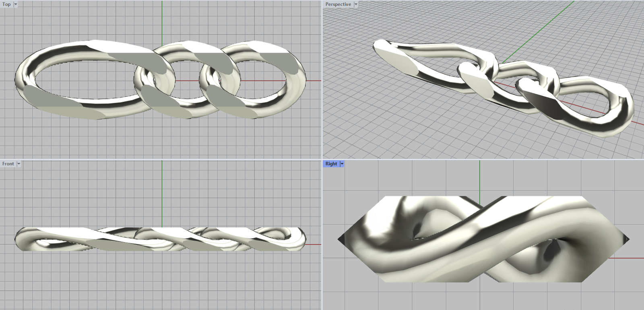Click the green axis line in Right viewport
Screen dimensions: 644x310
coord(480,177)
